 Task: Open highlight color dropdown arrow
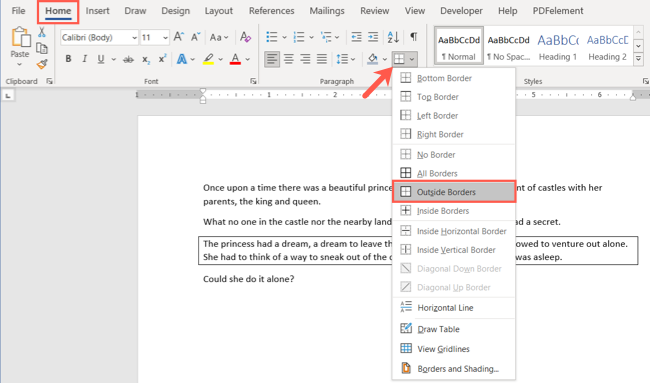click(x=221, y=60)
